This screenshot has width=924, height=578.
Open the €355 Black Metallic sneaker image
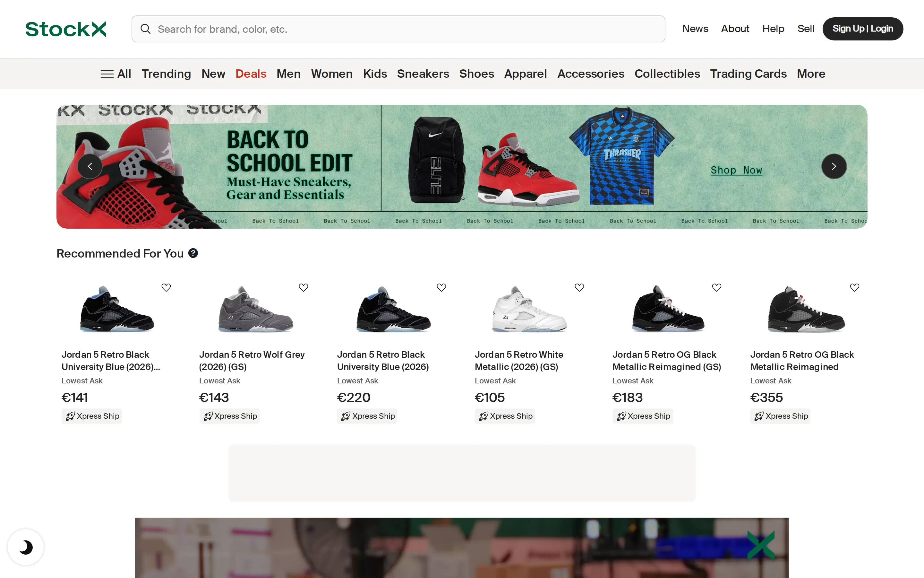coord(806,309)
